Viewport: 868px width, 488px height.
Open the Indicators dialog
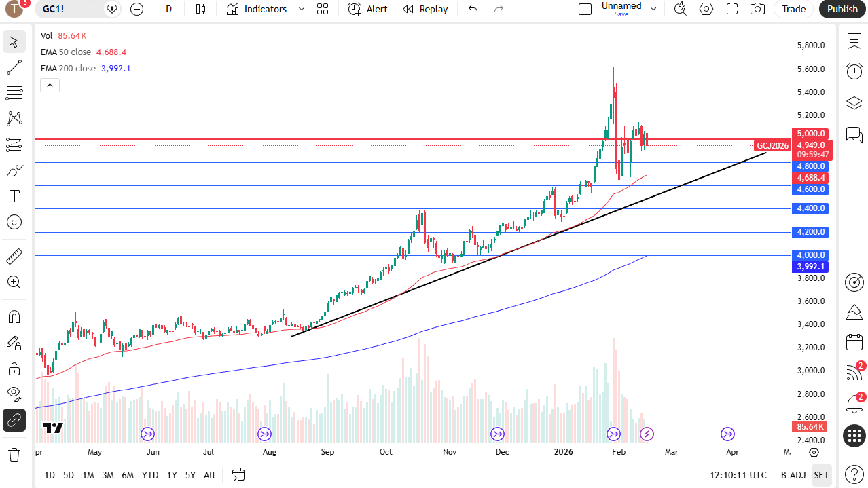(257, 9)
